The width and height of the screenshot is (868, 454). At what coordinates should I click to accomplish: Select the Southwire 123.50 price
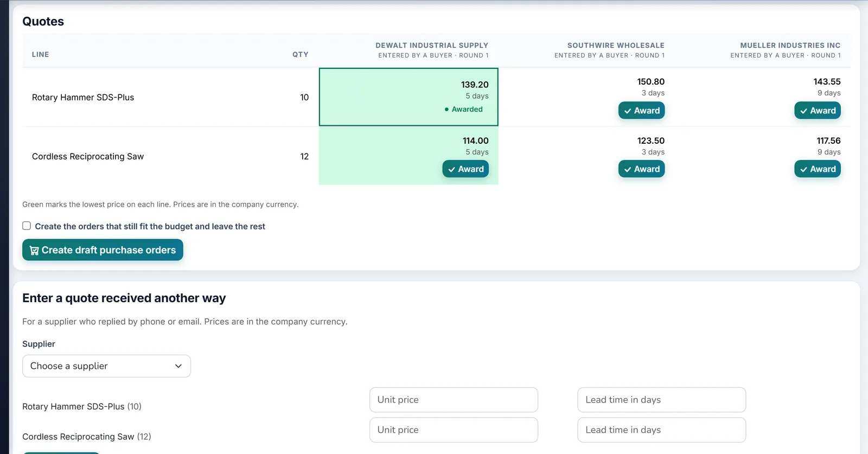[x=651, y=140]
